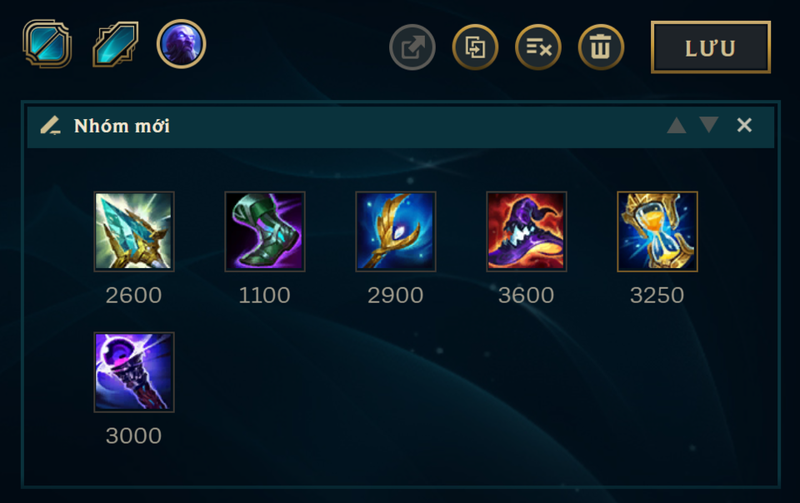Select the Void Staff item costing 3000
The height and width of the screenshot is (503, 800).
pyautogui.click(x=134, y=372)
